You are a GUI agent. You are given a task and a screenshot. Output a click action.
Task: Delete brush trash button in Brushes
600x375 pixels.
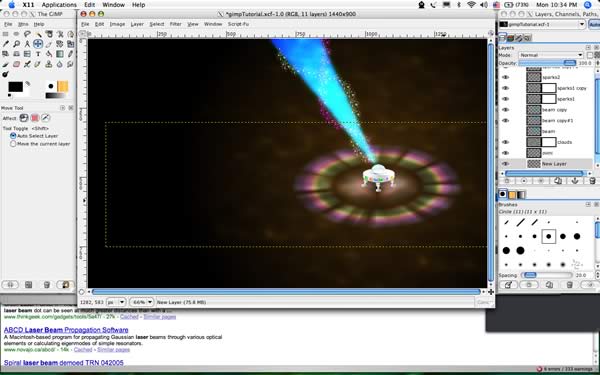click(569, 285)
